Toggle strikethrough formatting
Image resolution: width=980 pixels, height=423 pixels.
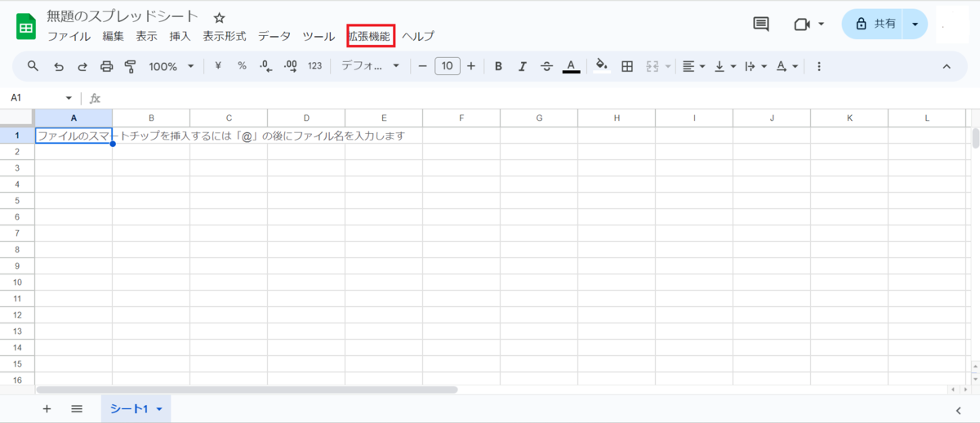coord(546,66)
